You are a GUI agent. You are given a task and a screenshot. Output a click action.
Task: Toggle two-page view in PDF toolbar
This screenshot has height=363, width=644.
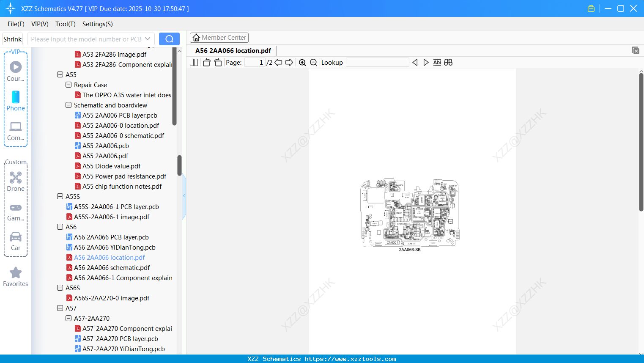click(194, 62)
